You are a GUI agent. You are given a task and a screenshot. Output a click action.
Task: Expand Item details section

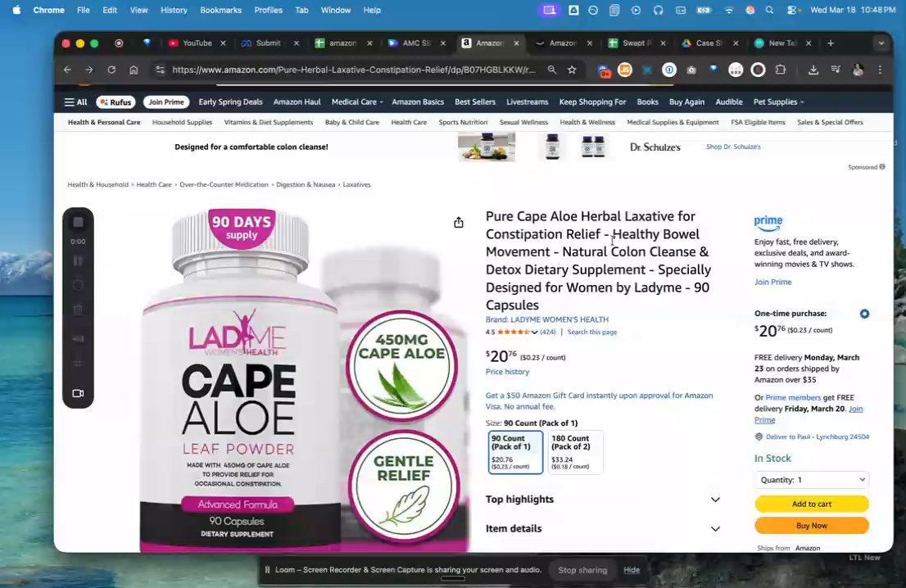[x=603, y=528]
